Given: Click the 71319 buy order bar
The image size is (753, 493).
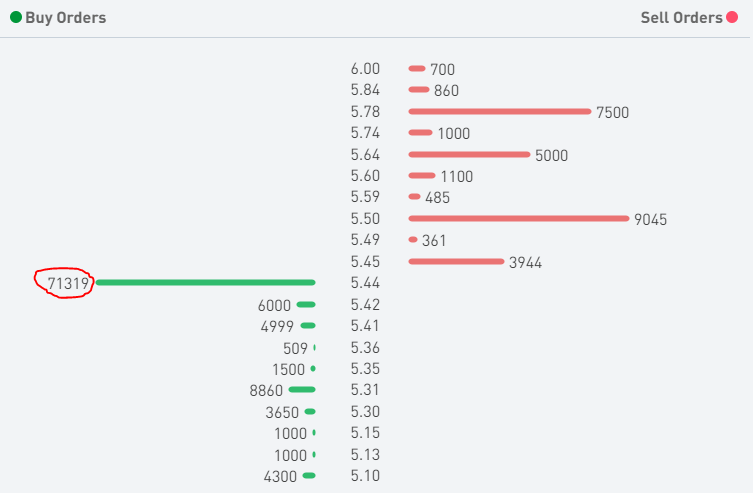Looking at the screenshot, I should click(x=205, y=283).
